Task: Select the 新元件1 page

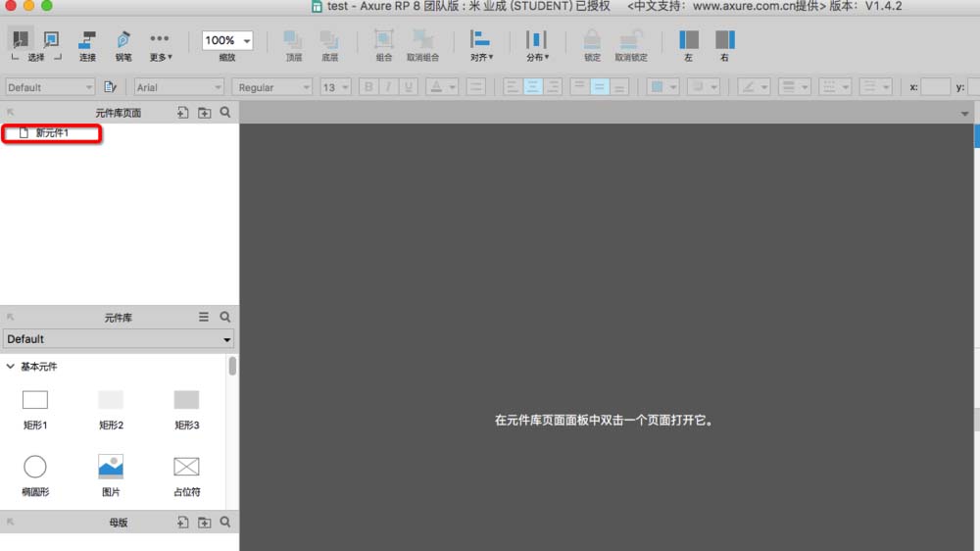Action: click(52, 133)
